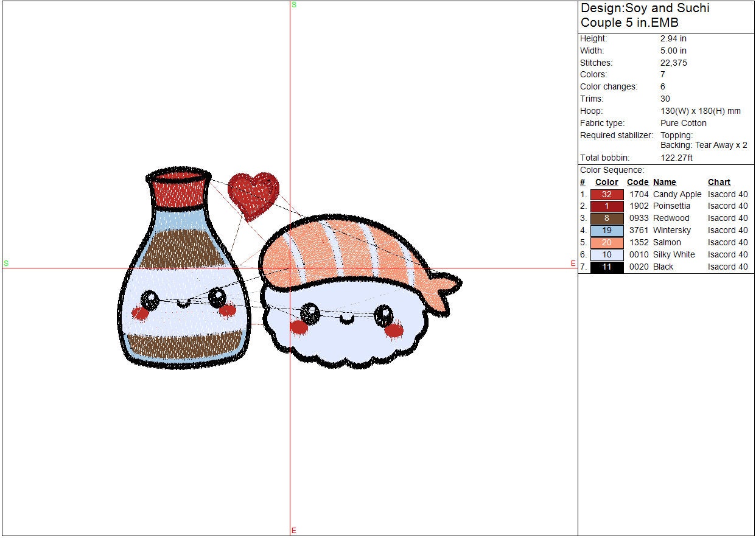Select the Black color swatch numbered 11
756x538 pixels.
[x=606, y=267]
